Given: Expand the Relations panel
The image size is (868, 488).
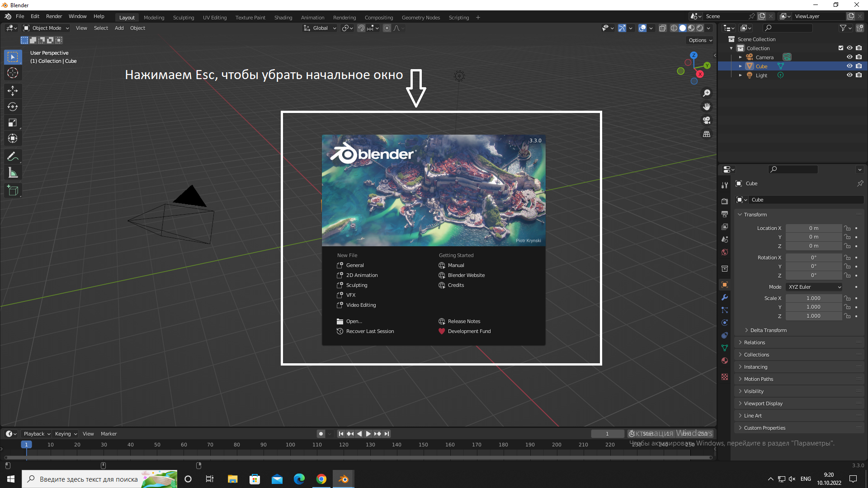Looking at the screenshot, I should coord(799,343).
